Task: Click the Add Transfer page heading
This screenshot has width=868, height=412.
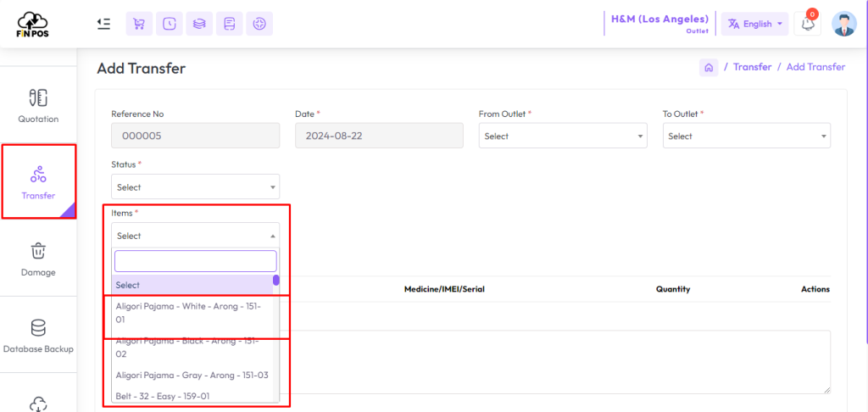Action: point(142,68)
